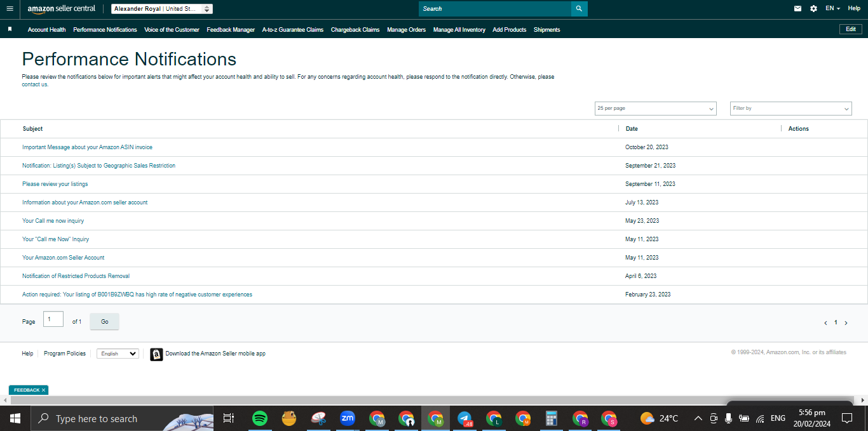Open the settings gear icon
The width and height of the screenshot is (868, 431).
[x=813, y=9]
